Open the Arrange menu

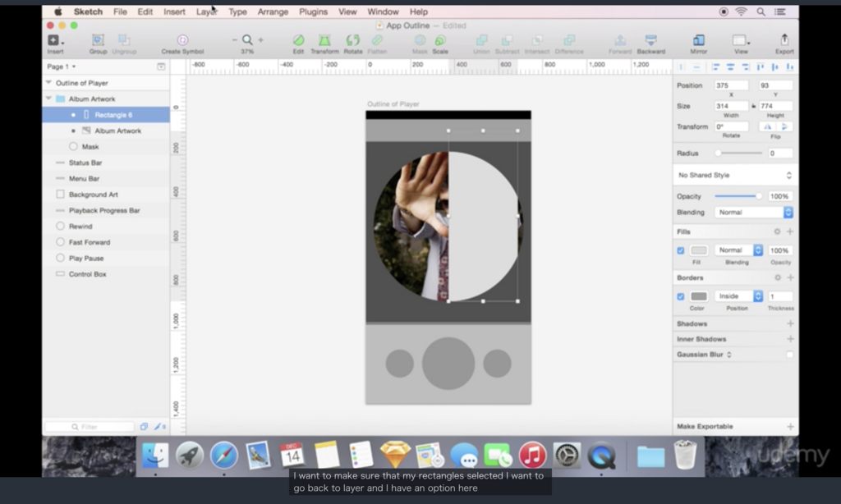click(x=273, y=11)
